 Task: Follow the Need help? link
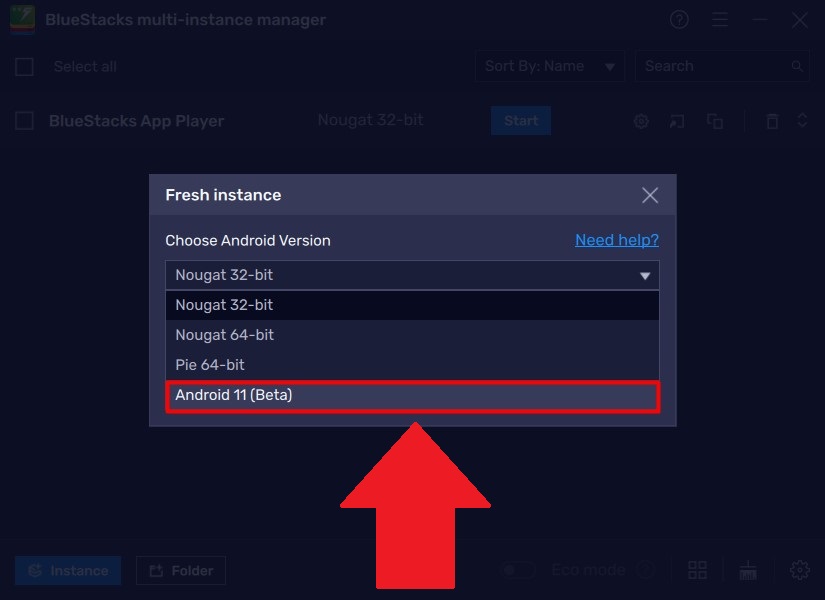(x=617, y=240)
